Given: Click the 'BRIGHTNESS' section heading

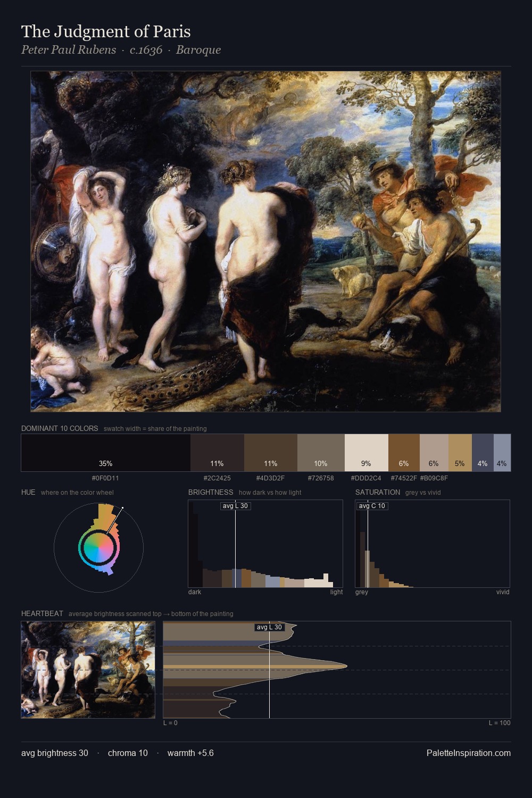Looking at the screenshot, I should (x=211, y=492).
